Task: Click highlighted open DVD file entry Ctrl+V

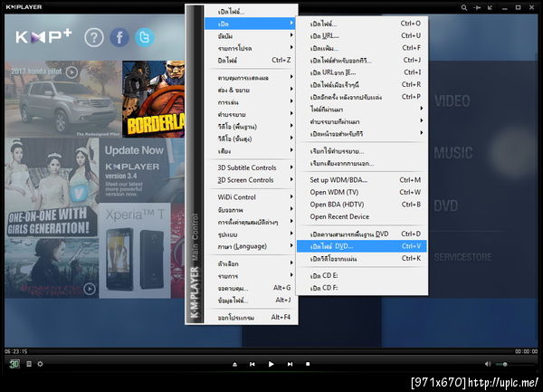Action: (361, 246)
